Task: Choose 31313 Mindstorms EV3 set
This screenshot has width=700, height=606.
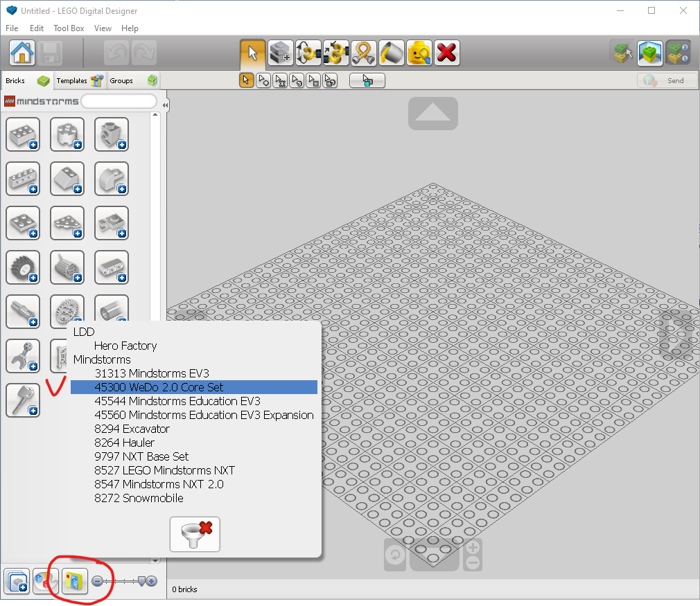Action: click(152, 373)
